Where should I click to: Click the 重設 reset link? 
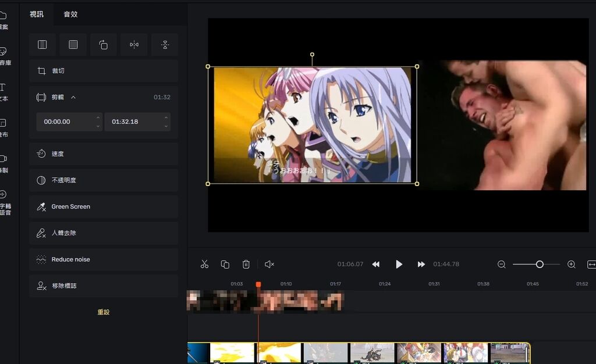[104, 312]
